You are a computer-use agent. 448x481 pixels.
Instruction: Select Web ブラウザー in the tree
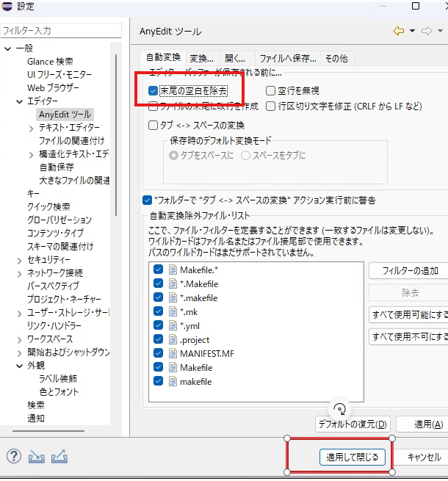tap(53, 88)
